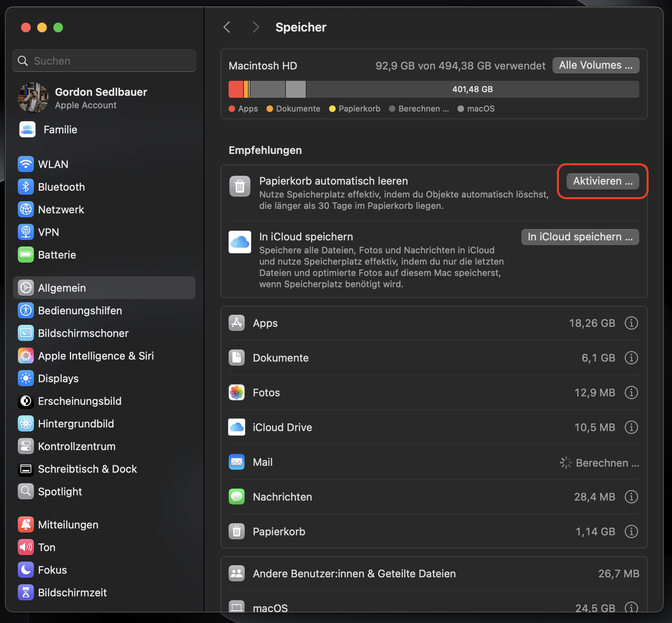Open storage details for Papierkorb via its info button
This screenshot has height=623, width=672.
click(x=631, y=532)
